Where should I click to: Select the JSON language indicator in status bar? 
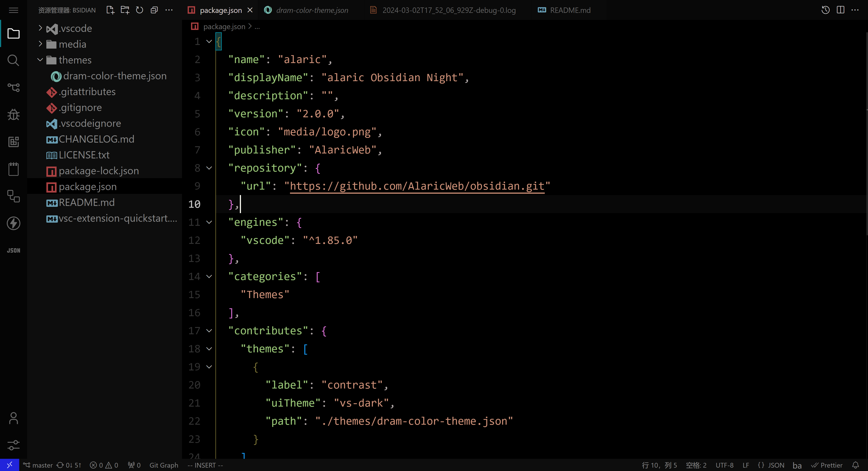776,465
